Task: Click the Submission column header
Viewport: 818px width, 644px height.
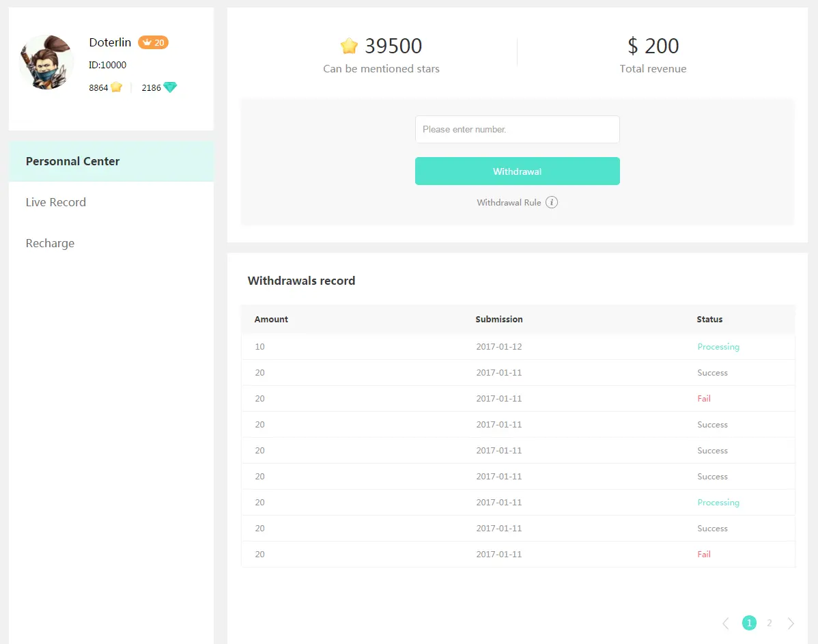Action: click(x=498, y=320)
